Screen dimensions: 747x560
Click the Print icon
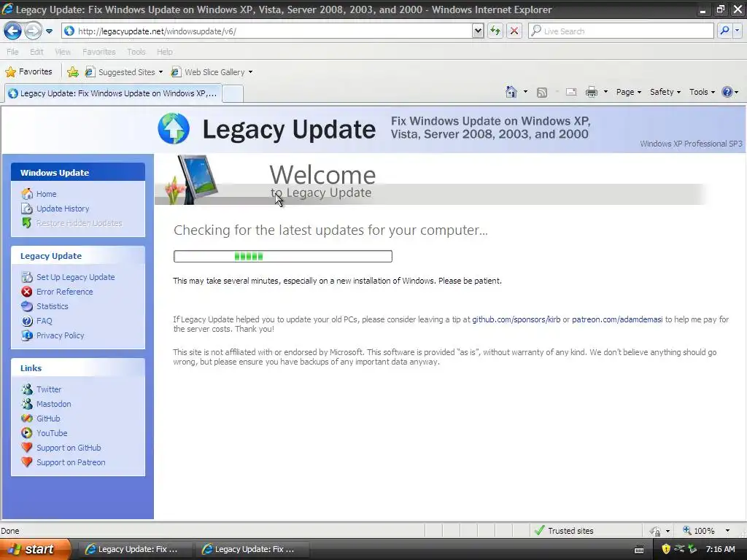[x=591, y=93]
